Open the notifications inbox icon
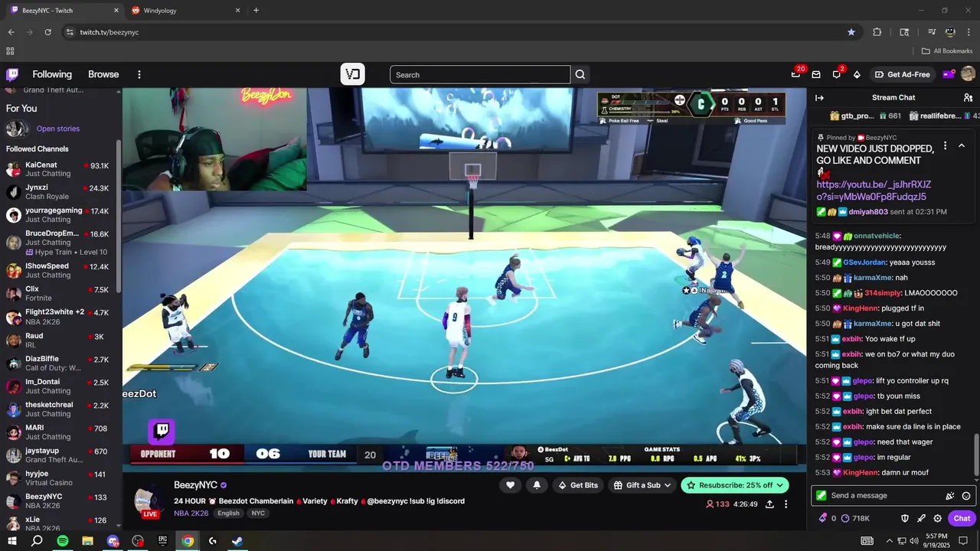Screen dimensions: 980x551 click(x=816, y=74)
